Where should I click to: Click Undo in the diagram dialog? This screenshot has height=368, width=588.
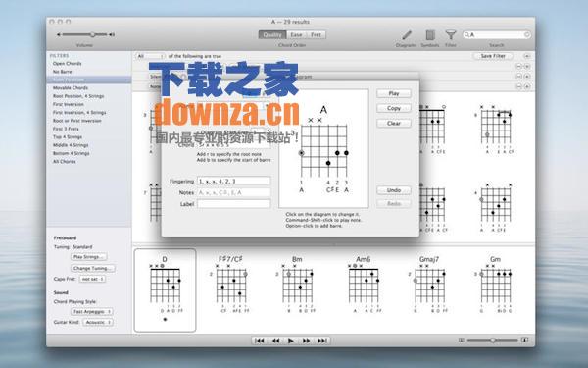(x=394, y=190)
